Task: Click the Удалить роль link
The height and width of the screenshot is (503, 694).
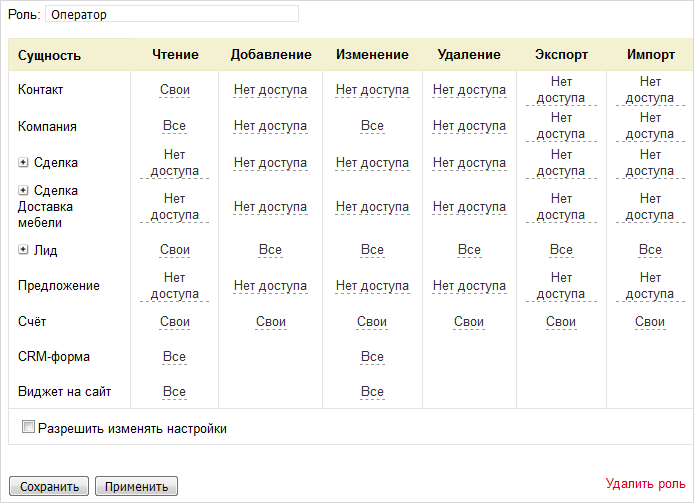Action: (x=645, y=484)
